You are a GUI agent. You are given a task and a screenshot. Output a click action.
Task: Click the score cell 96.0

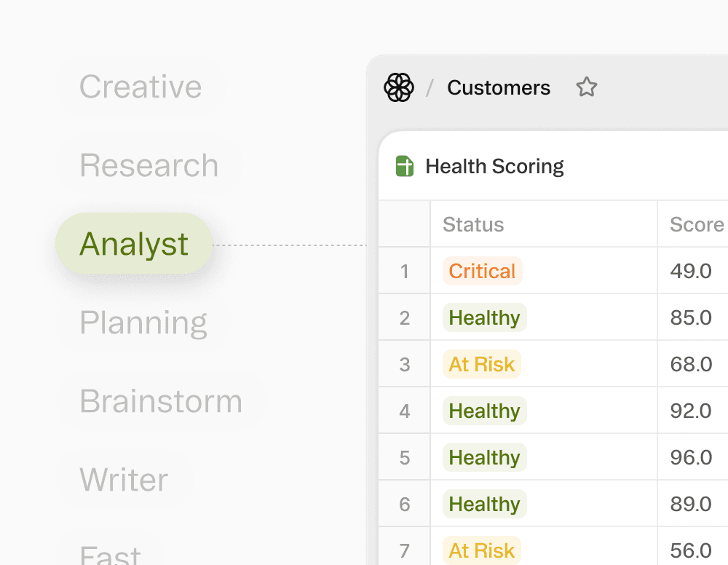pyautogui.click(x=691, y=457)
